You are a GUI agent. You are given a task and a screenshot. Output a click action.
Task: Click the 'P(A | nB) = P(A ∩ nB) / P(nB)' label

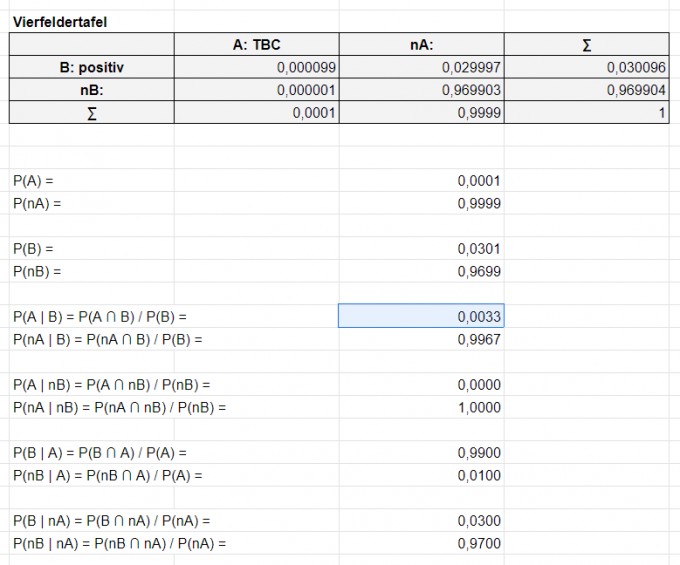(x=111, y=385)
